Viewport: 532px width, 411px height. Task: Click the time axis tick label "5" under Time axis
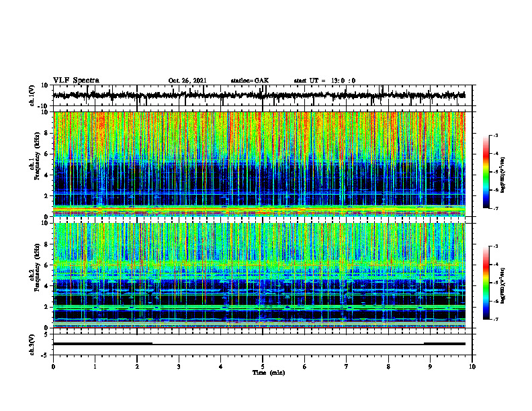pyautogui.click(x=263, y=367)
